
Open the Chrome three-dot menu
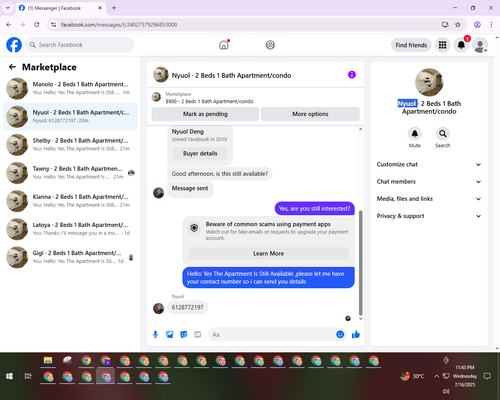(x=491, y=25)
